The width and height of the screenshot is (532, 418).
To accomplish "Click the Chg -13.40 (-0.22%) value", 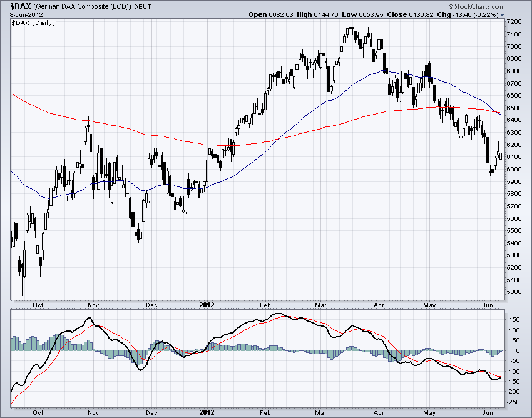I will 468,14.
